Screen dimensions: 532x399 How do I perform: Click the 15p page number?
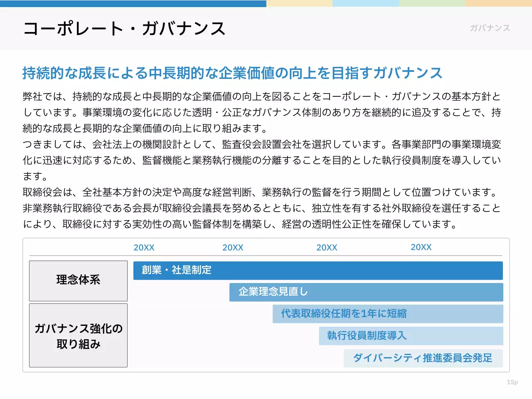[x=513, y=382]
